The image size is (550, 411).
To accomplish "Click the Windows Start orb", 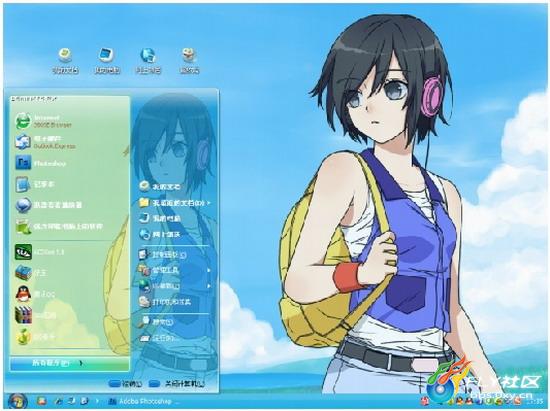I will (x=17, y=401).
